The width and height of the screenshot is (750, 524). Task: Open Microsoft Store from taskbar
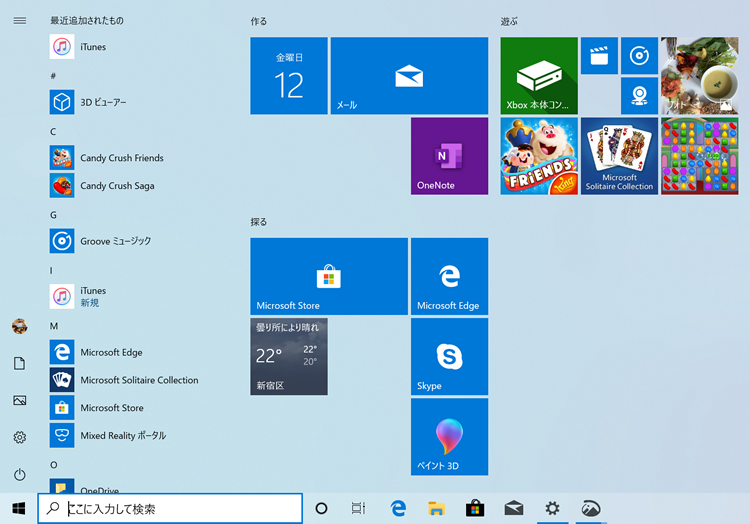pos(475,509)
